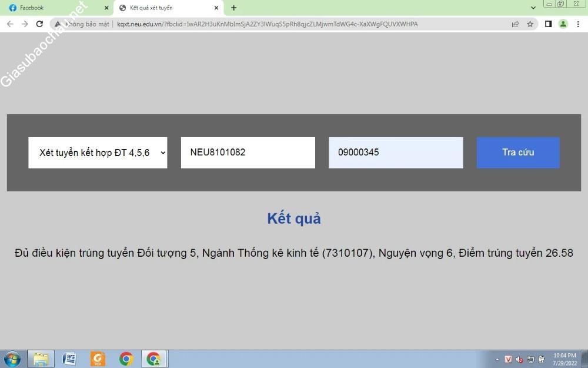
Task: Click the browser back arrow
Action: click(9, 24)
